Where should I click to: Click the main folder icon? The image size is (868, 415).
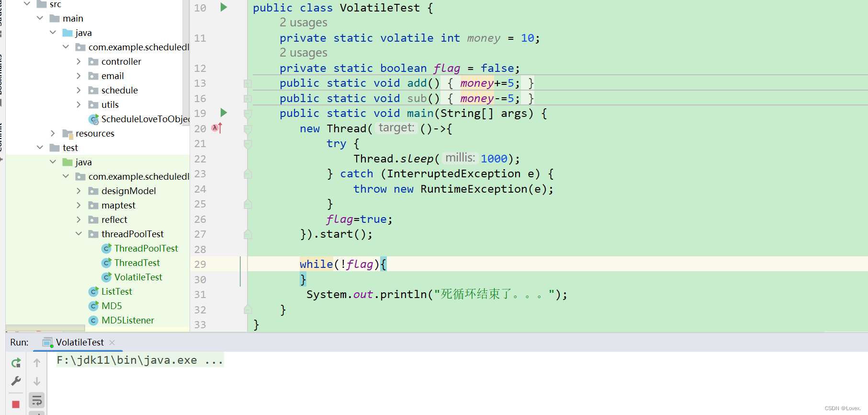coord(55,18)
